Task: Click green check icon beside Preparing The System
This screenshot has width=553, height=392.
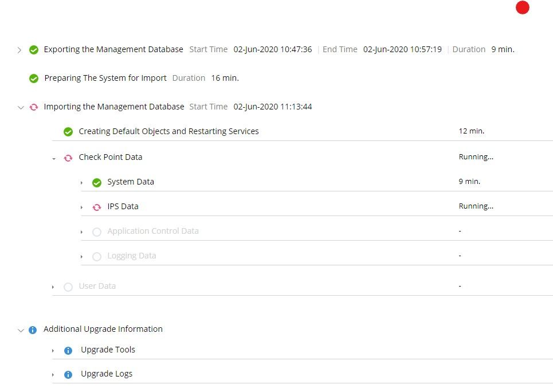Action: point(34,79)
